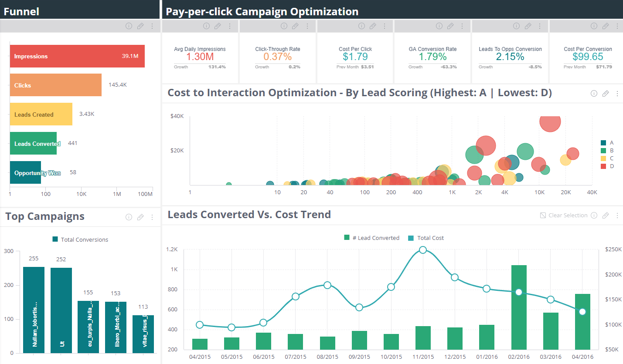Image resolution: width=623 pixels, height=364 pixels.
Task: Toggle the Total Conversions legend above the bar chart
Action: coord(80,239)
